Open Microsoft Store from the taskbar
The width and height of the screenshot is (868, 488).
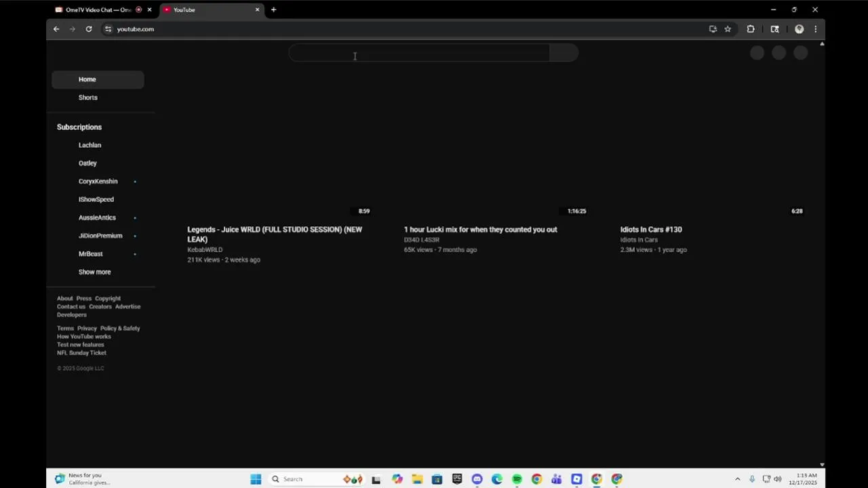pos(437,479)
